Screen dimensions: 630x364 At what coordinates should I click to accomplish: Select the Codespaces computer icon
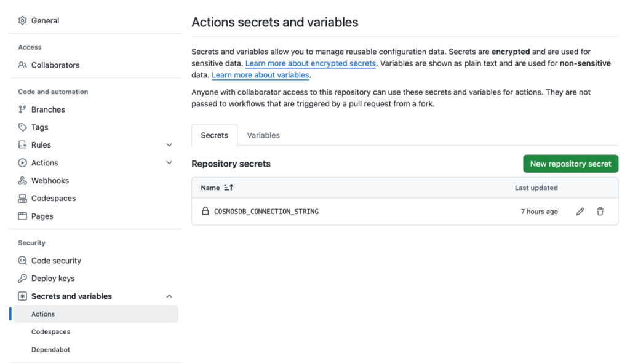click(x=22, y=198)
